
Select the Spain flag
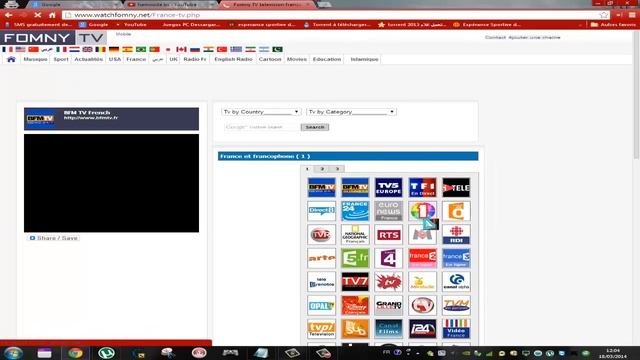click(x=127, y=49)
